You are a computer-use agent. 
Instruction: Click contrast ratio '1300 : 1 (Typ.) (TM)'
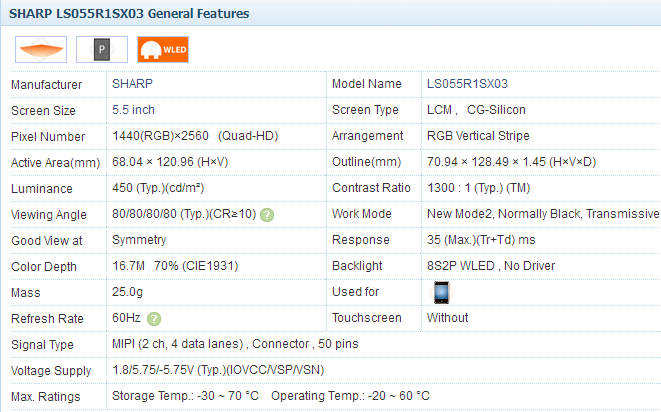point(478,188)
